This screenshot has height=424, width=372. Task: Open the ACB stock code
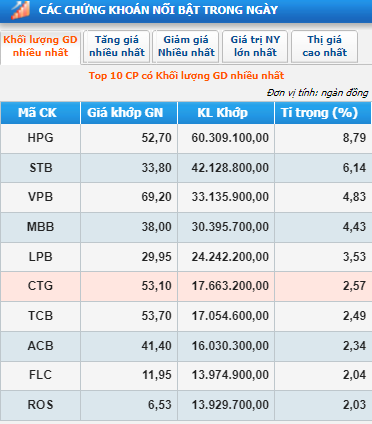(x=40, y=346)
